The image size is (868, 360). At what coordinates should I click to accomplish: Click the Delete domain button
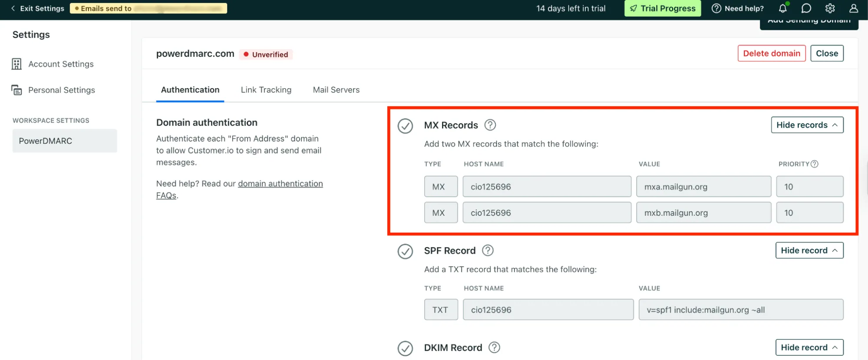[x=772, y=53]
